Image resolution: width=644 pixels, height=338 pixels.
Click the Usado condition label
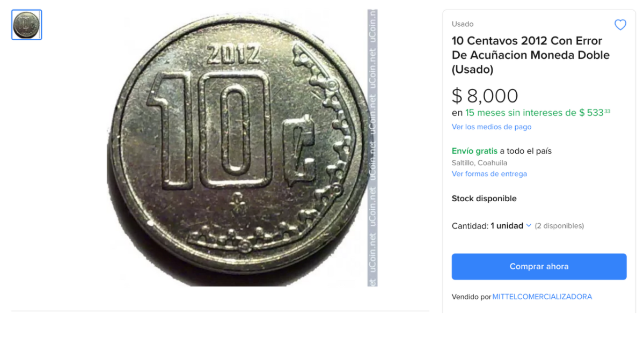[462, 24]
